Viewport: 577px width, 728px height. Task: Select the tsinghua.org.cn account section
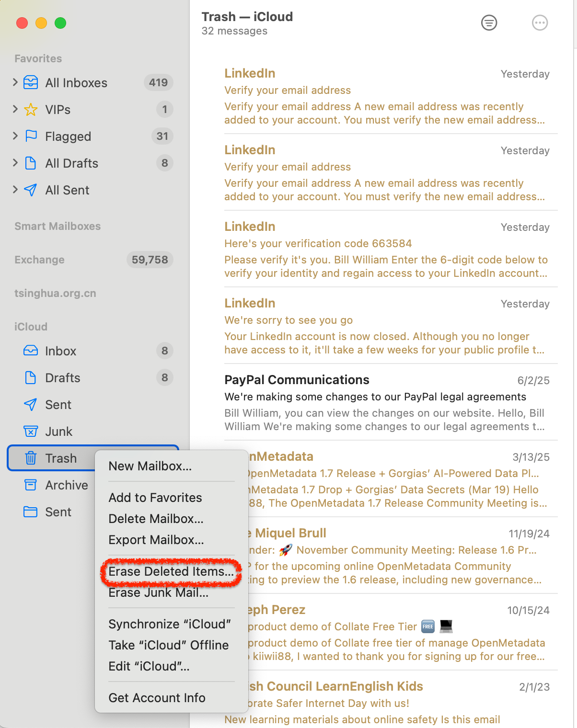point(55,293)
